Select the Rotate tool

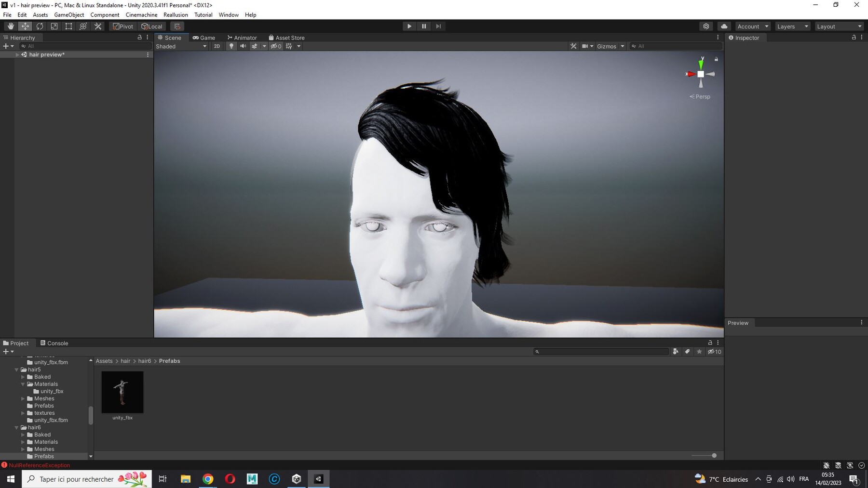(x=40, y=26)
